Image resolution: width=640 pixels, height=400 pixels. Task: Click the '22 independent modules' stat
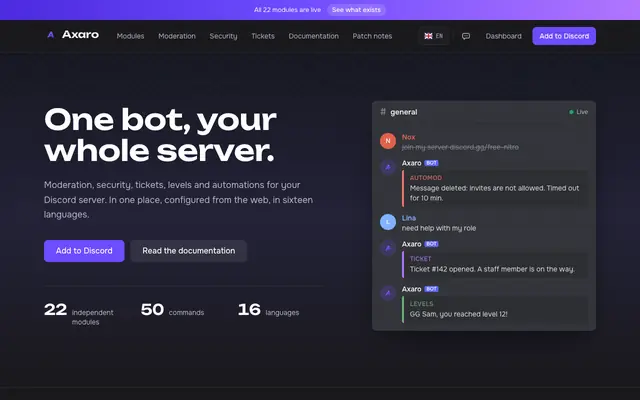coord(79,313)
